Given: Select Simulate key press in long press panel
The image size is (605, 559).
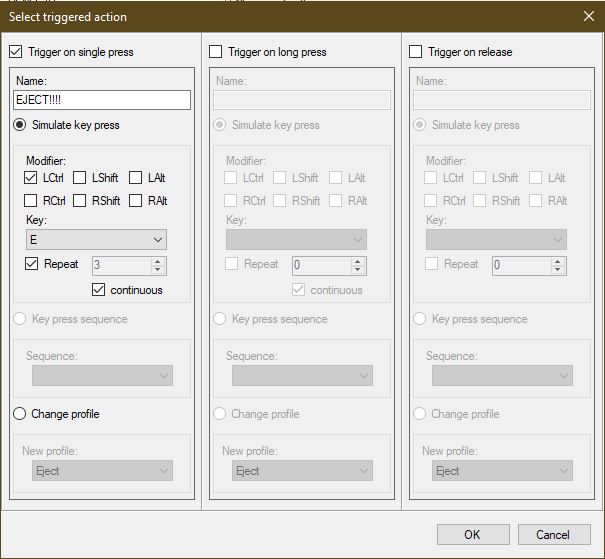Looking at the screenshot, I should tap(220, 125).
